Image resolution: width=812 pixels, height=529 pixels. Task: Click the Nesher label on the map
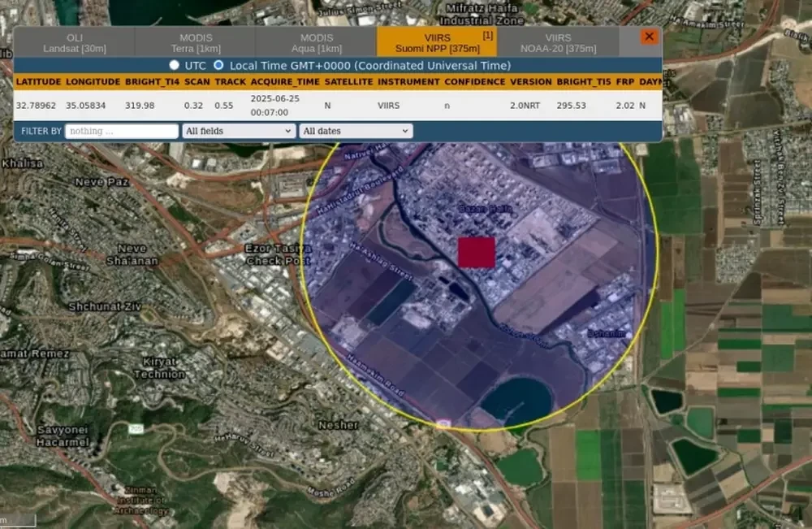coord(338,425)
